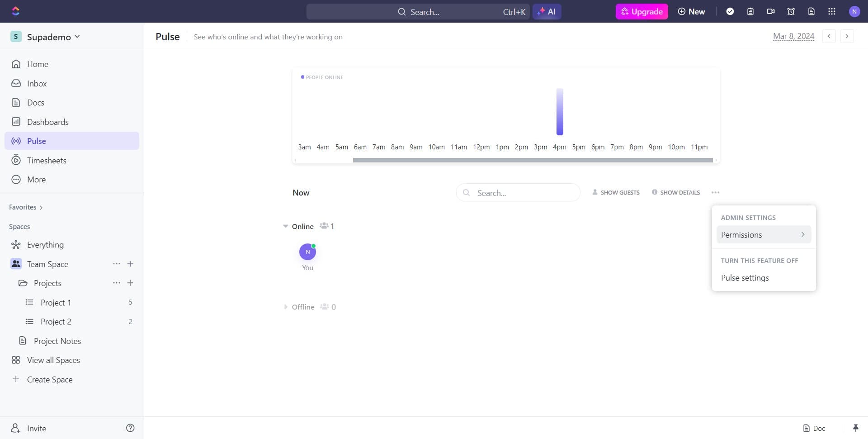The height and width of the screenshot is (439, 868).
Task: Open the video camera icon in top bar
Action: pyautogui.click(x=771, y=11)
